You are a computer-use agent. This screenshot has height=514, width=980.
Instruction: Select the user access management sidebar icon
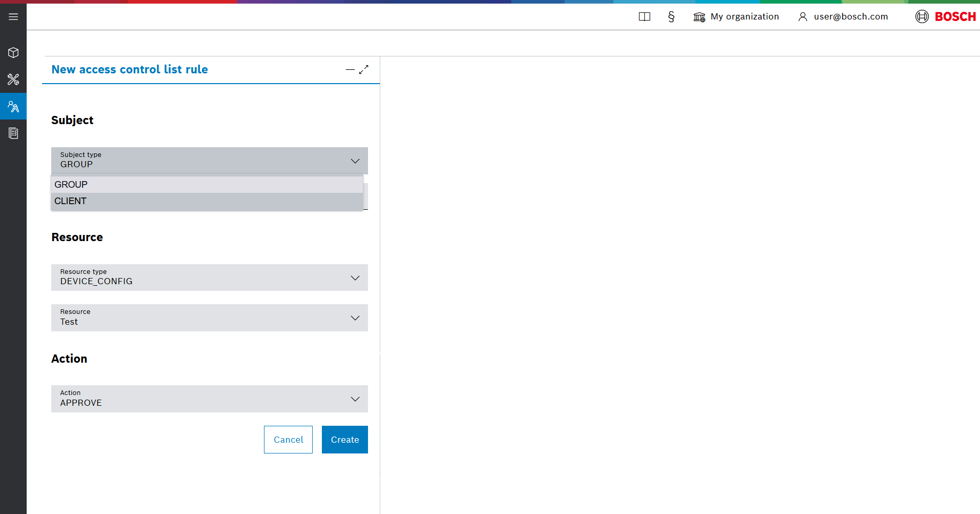(x=13, y=107)
